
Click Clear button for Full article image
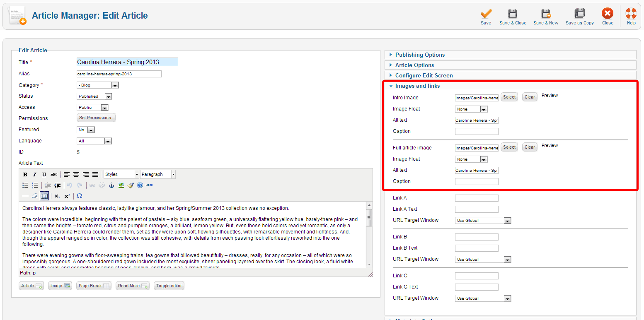[x=530, y=147]
